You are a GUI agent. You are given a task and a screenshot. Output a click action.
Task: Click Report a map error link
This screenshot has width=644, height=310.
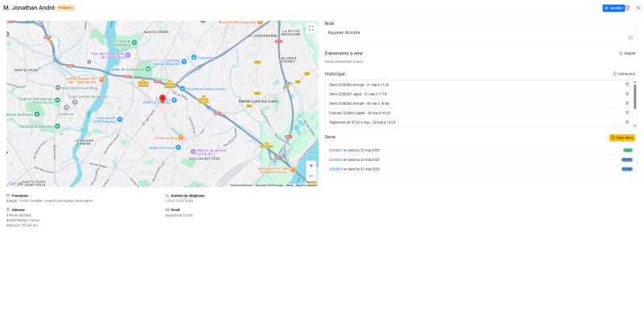(x=307, y=185)
